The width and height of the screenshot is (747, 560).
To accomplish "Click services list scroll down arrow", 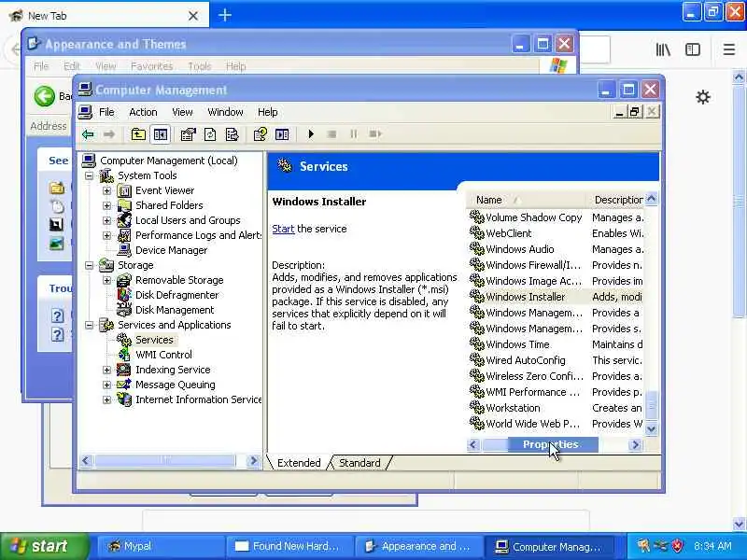I will pos(651,428).
